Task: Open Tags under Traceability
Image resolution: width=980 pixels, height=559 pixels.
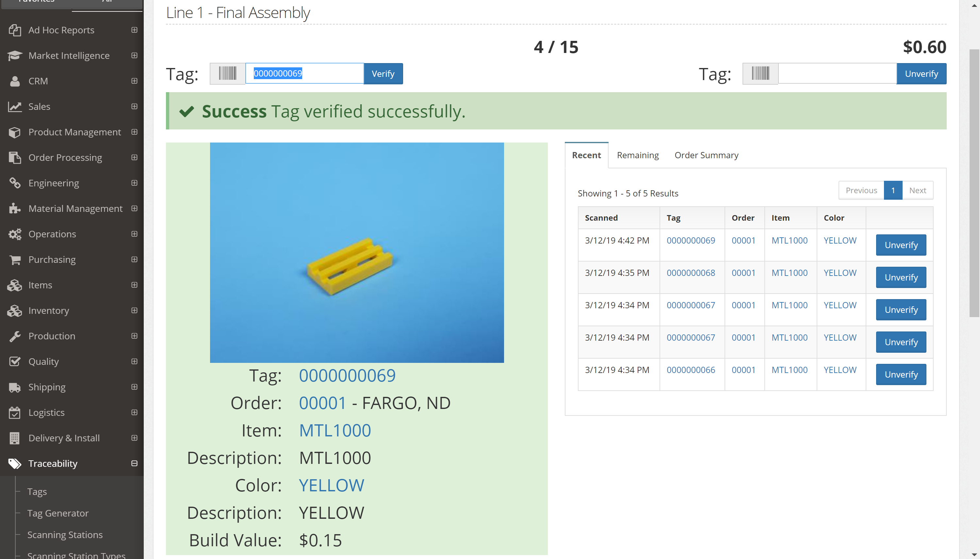Action: point(37,491)
